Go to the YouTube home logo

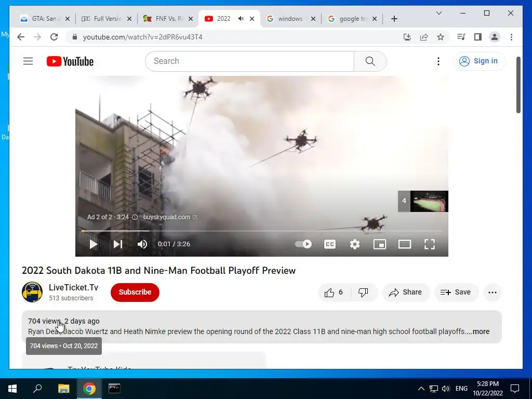tap(70, 61)
